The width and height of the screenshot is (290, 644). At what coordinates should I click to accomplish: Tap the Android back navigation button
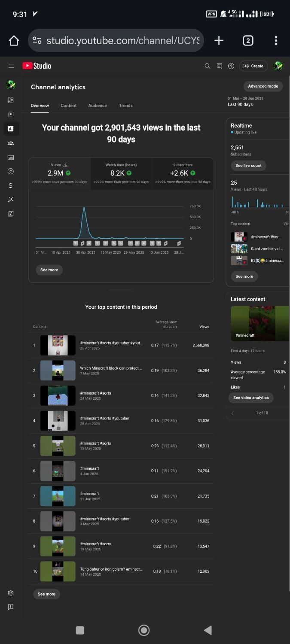pos(208,630)
